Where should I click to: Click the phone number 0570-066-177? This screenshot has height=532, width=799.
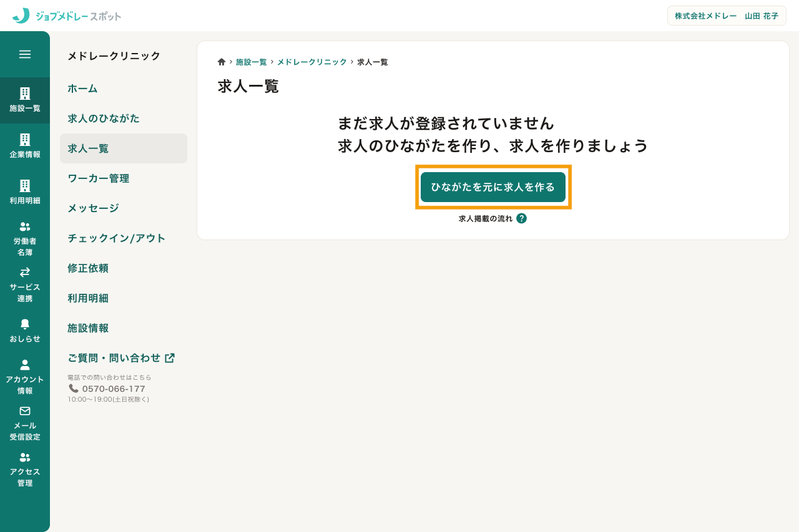tap(114, 389)
